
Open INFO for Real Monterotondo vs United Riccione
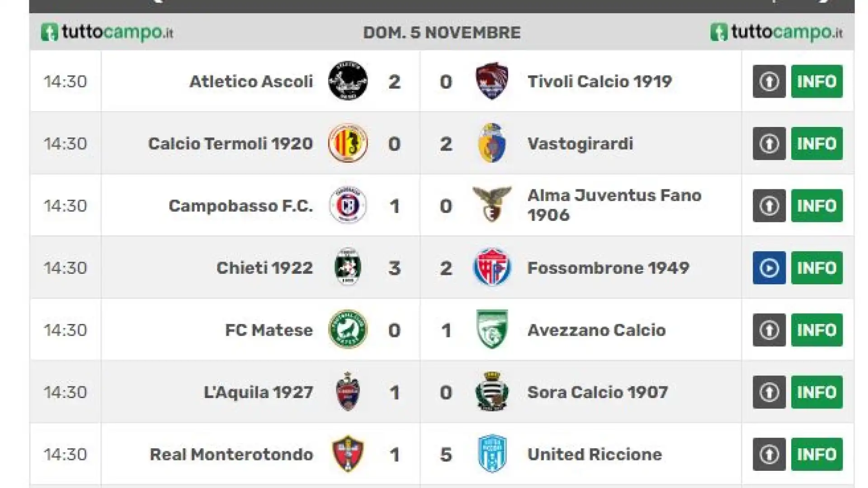[x=817, y=454]
